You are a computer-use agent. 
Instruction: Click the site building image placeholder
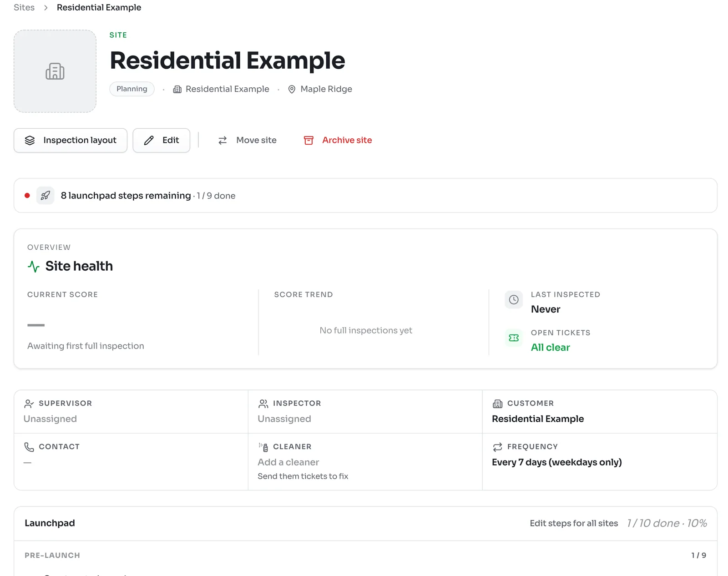pyautogui.click(x=55, y=71)
